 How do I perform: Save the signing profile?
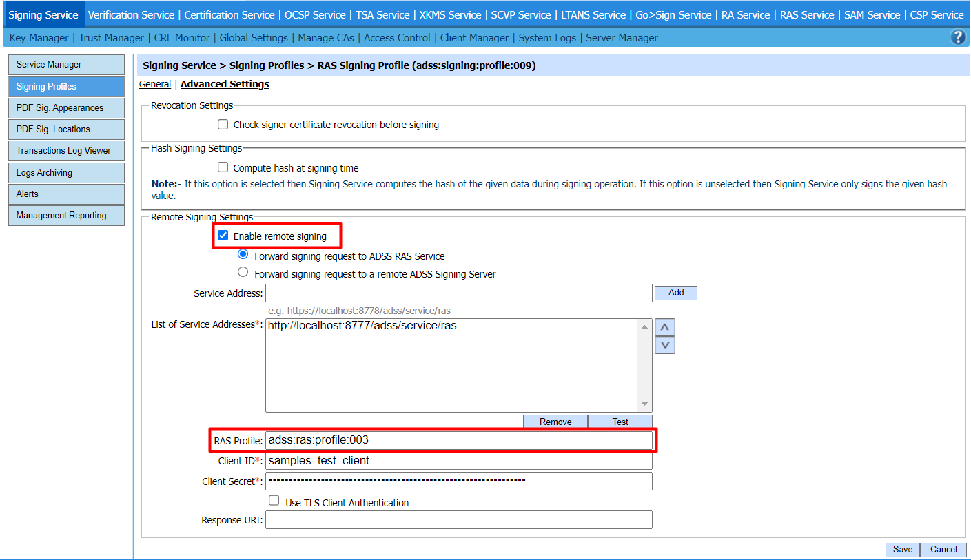pos(902,549)
